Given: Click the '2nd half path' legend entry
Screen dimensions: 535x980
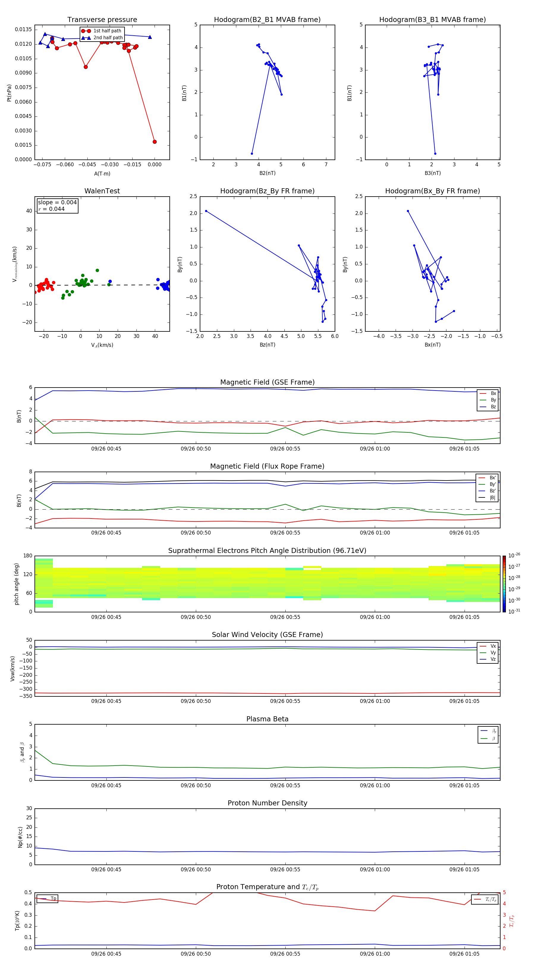Looking at the screenshot, I should [103, 38].
